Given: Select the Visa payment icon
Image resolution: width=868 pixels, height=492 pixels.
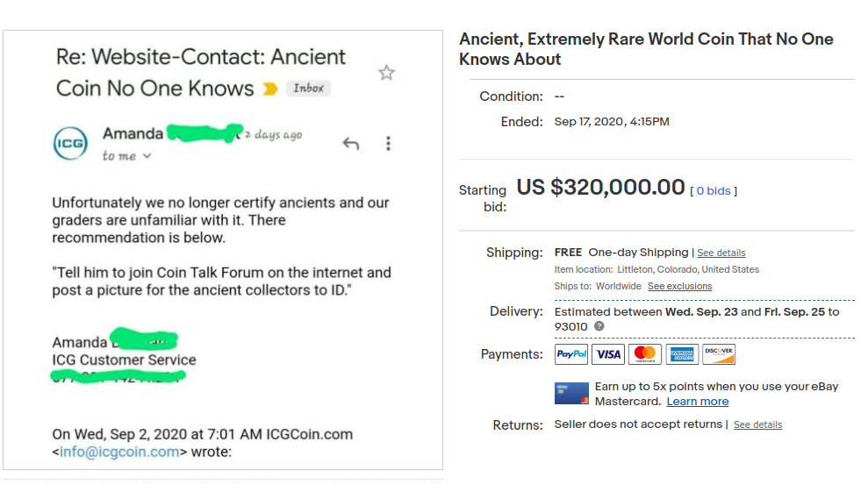Looking at the screenshot, I should pyautogui.click(x=608, y=354).
